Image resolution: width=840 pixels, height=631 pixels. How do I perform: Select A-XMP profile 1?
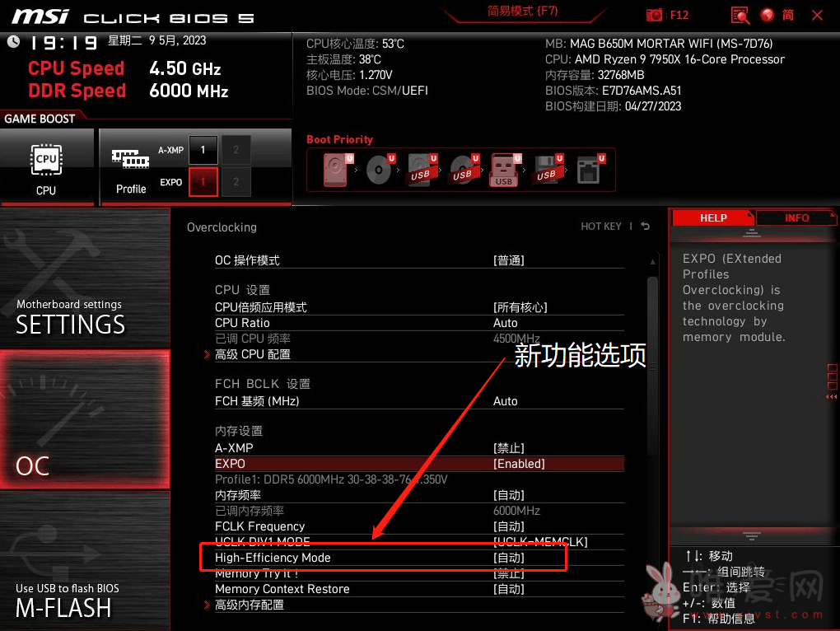[x=203, y=150]
